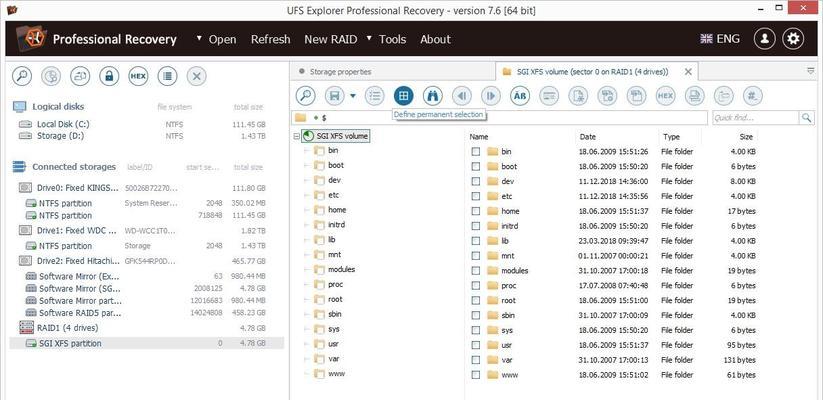Tick the checkbox for the usr folder
Viewport: 823px width, 400px height.
476,345
